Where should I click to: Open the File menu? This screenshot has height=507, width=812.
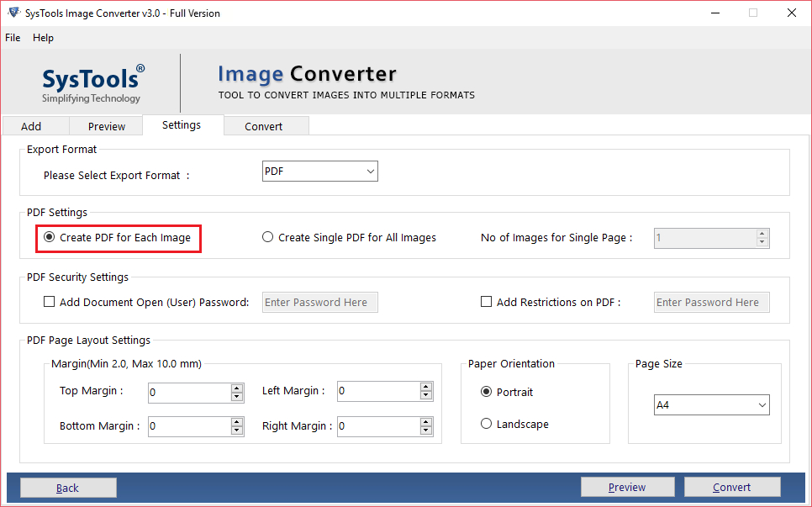tap(13, 38)
